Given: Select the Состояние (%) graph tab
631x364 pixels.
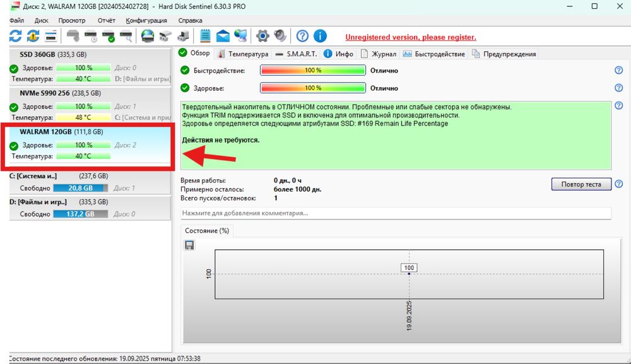Looking at the screenshot, I should coord(207,231).
